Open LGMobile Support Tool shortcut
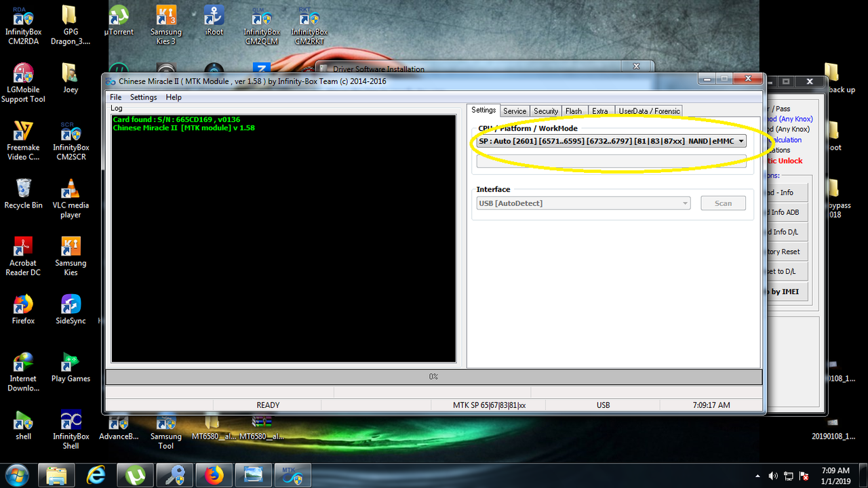This screenshot has width=868, height=488. coord(23,83)
